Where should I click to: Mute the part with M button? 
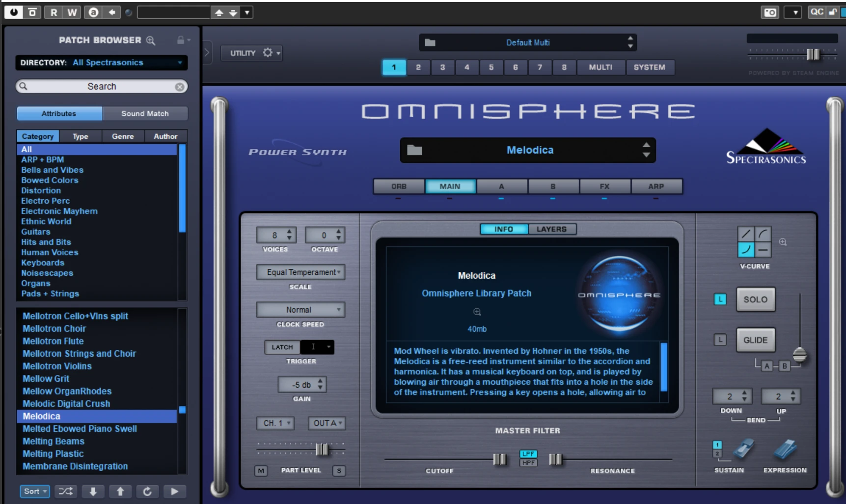261,471
